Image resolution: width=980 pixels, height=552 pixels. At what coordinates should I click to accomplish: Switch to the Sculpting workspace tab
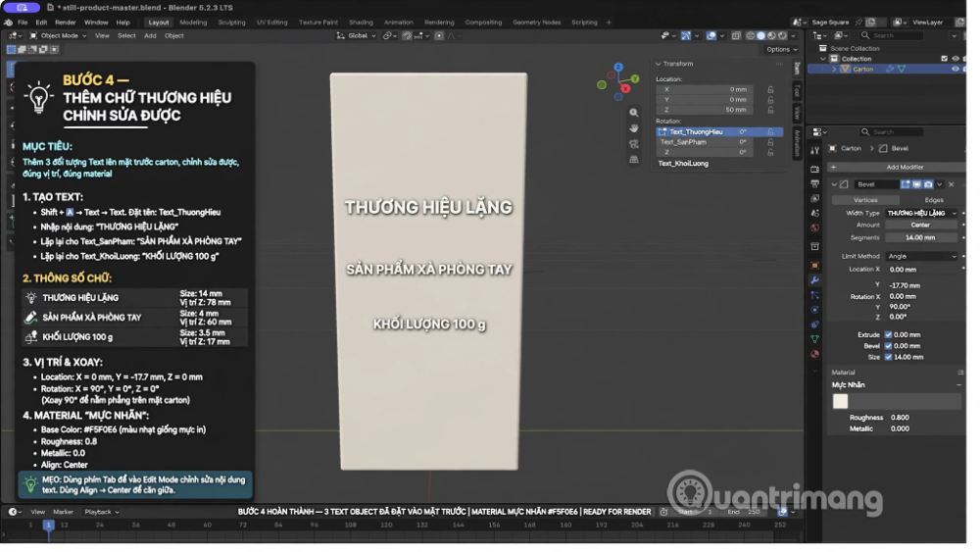tap(231, 23)
